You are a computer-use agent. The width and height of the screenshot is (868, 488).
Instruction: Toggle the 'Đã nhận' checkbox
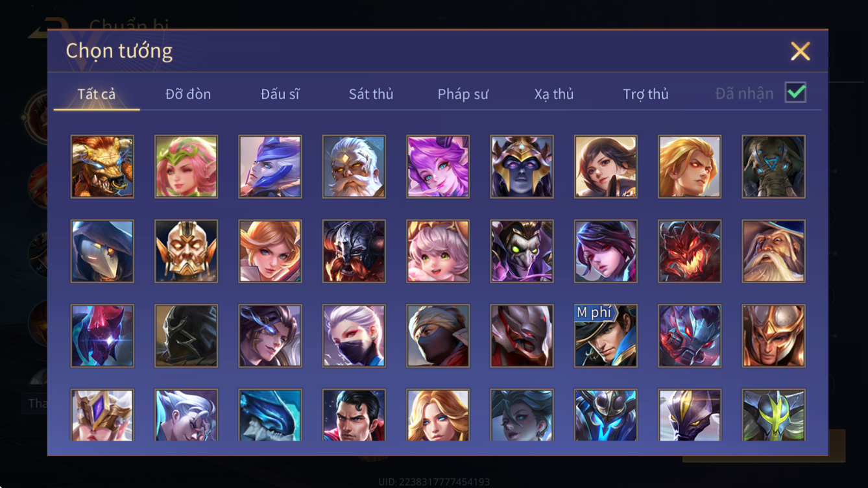click(x=796, y=93)
